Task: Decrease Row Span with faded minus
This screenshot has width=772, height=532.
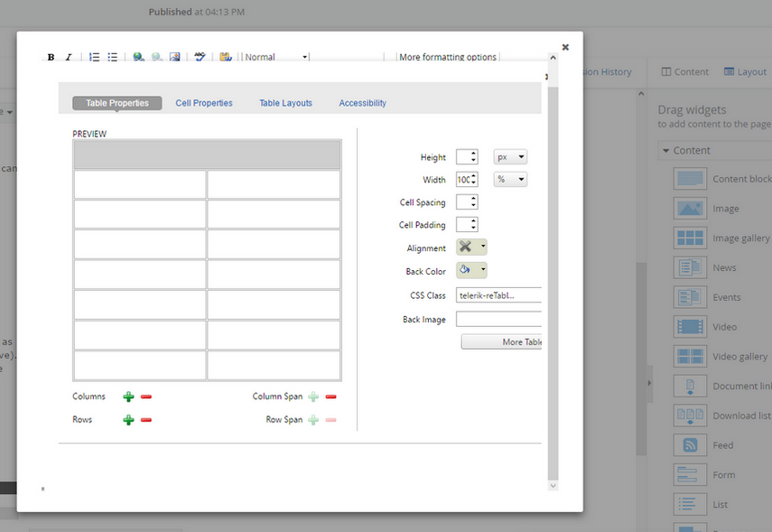Action: click(330, 420)
